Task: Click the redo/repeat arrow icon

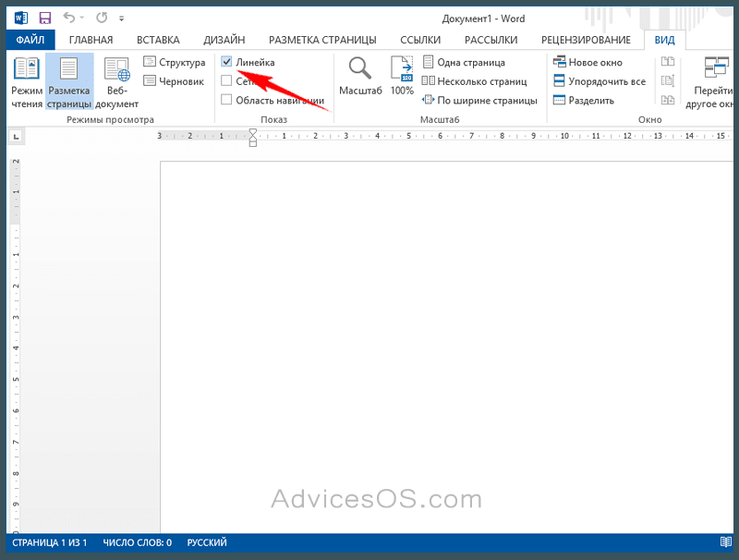Action: click(x=102, y=18)
